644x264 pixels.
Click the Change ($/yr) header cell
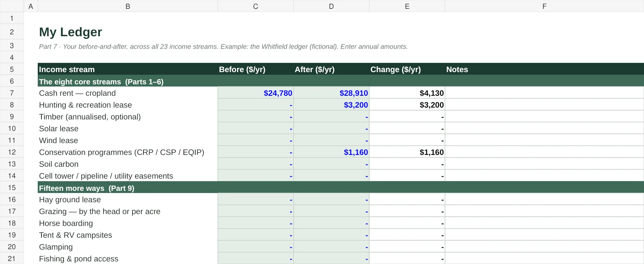407,69
